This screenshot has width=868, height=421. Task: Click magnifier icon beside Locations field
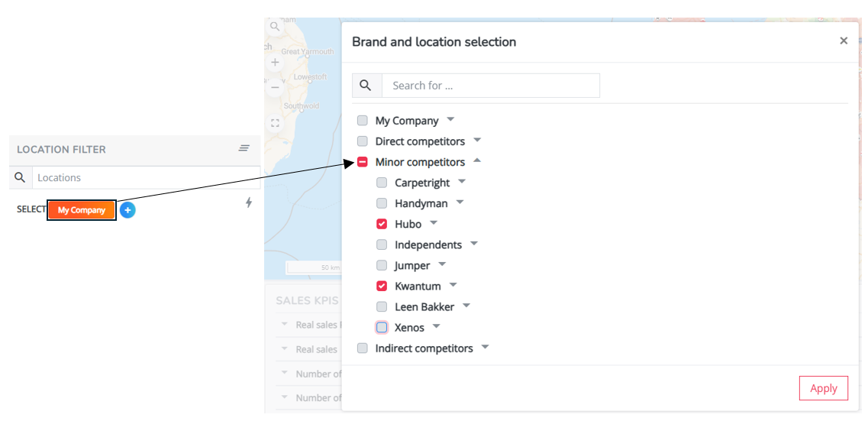[20, 177]
